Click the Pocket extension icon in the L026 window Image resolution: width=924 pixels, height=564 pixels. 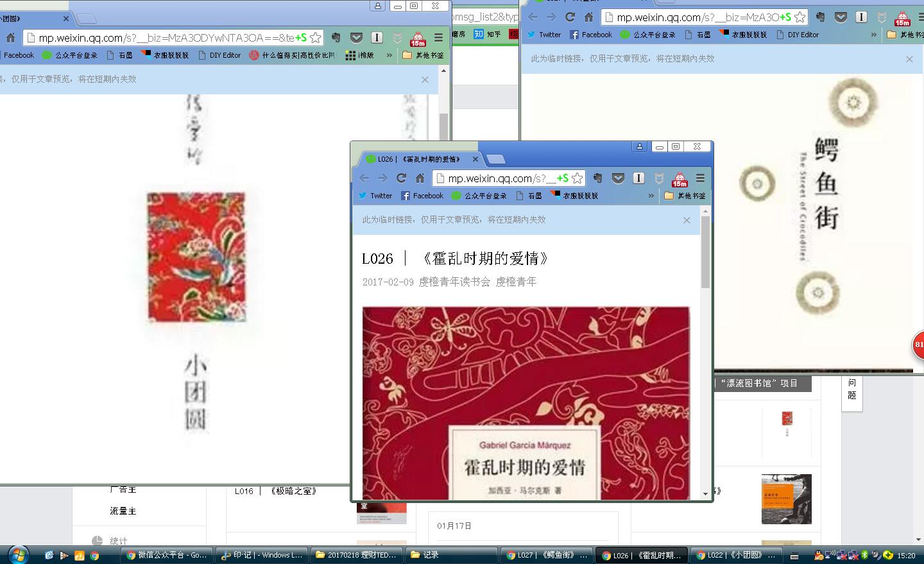[x=618, y=178]
